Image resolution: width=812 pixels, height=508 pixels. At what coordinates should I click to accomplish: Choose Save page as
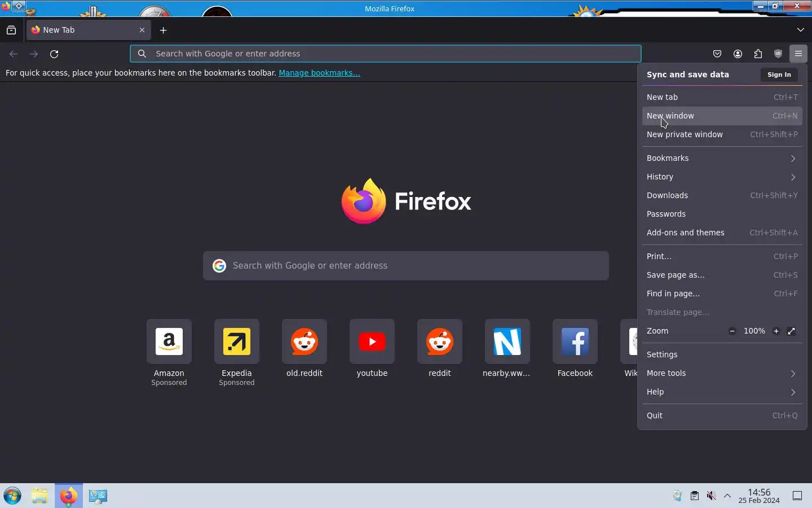[722, 275]
